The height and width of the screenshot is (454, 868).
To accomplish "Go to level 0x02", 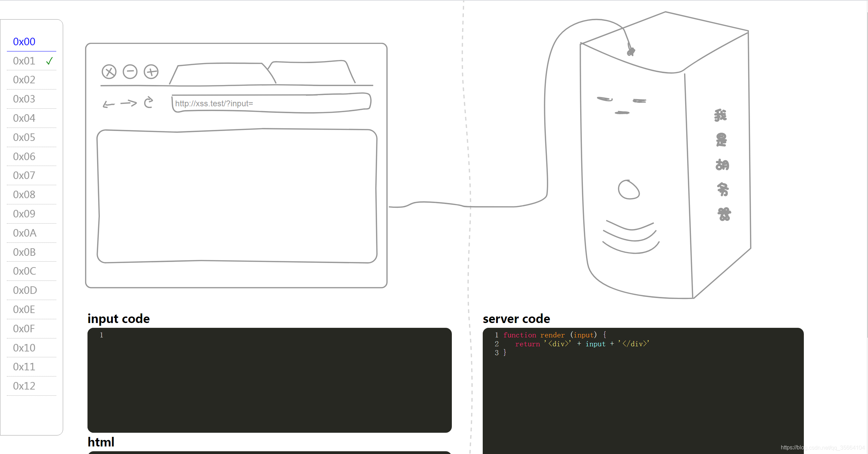I will pos(24,80).
